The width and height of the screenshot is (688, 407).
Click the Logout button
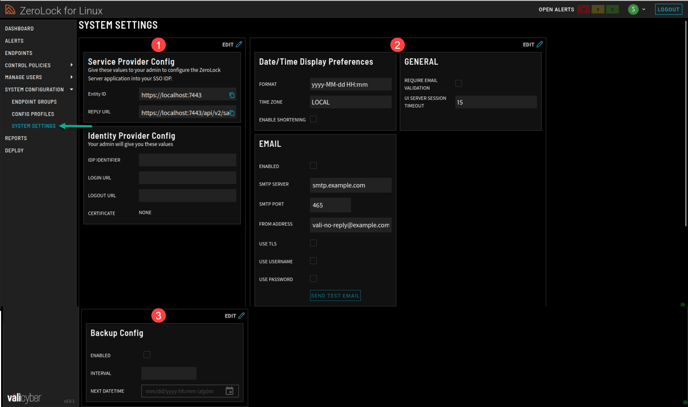click(668, 9)
